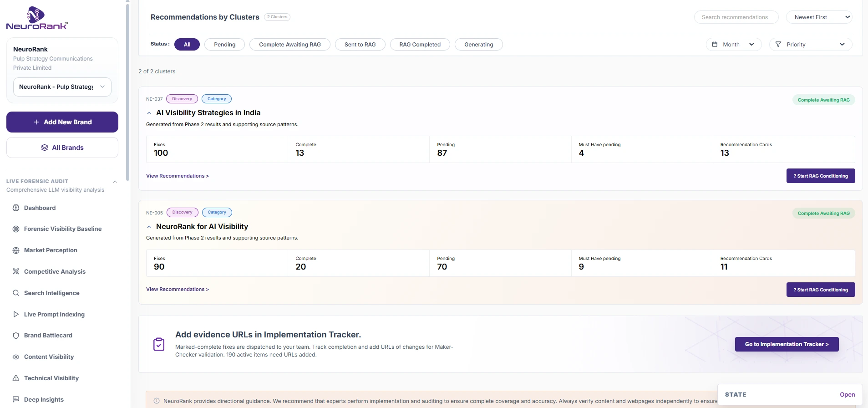
Task: Click the Discovery tag on NE-005
Action: (183, 212)
